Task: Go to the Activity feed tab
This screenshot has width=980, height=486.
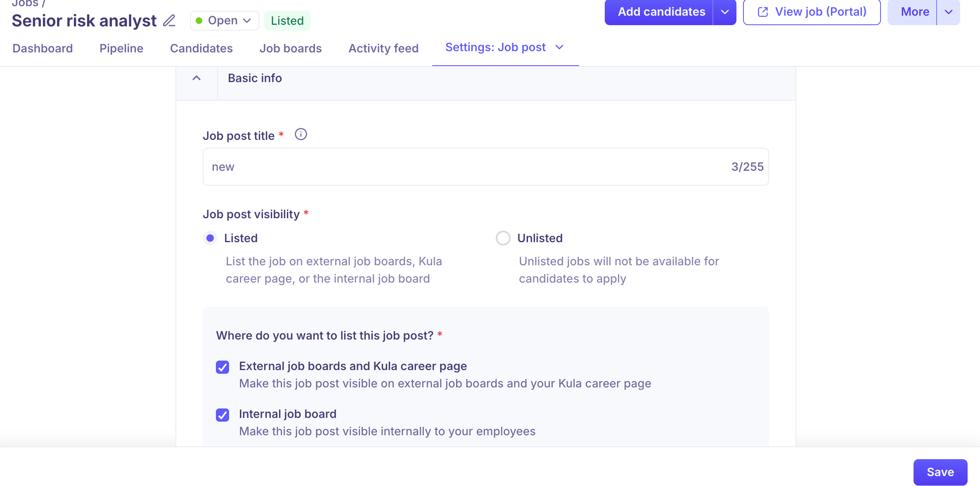Action: [383, 48]
